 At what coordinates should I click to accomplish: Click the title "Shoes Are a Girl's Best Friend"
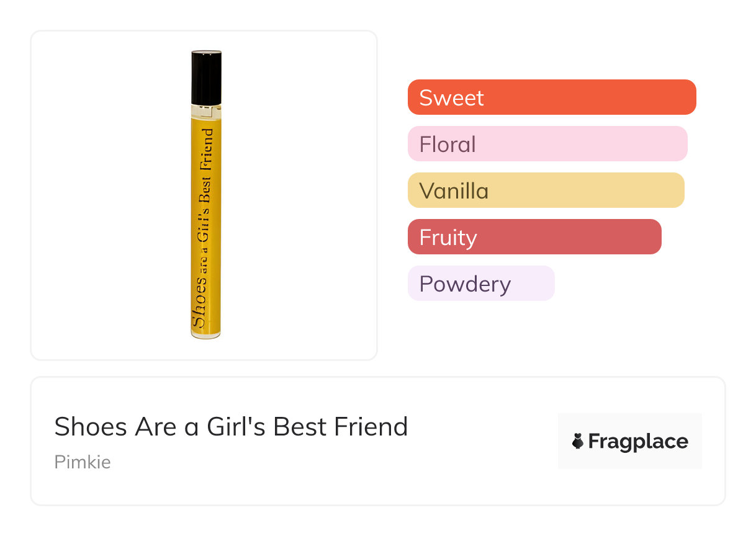(x=231, y=427)
